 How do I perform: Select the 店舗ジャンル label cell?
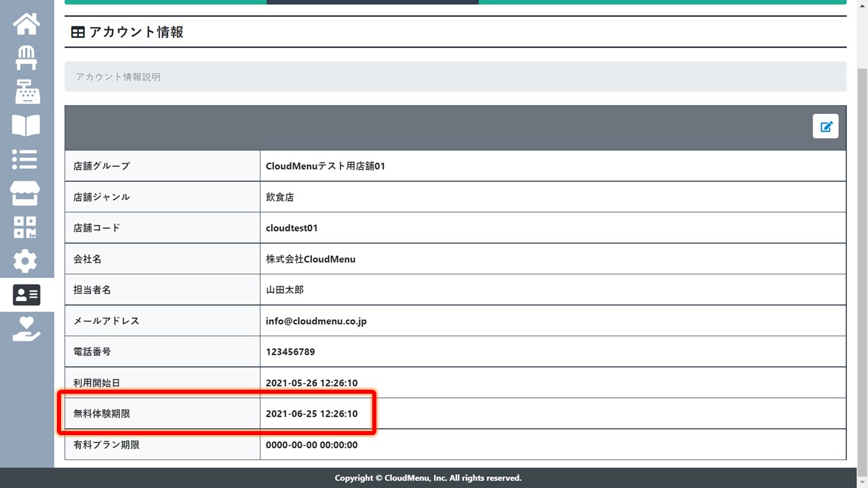(x=163, y=197)
